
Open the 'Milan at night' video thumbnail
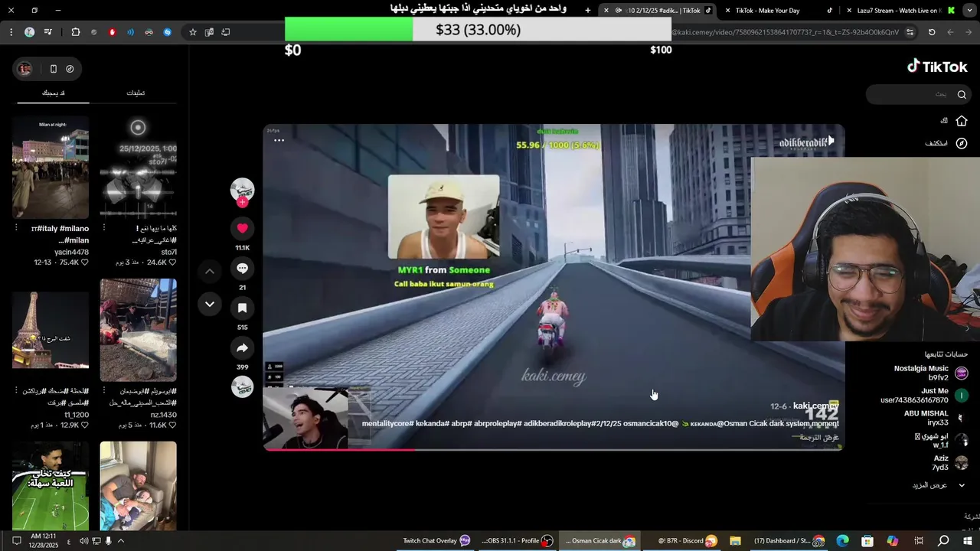[51, 168]
